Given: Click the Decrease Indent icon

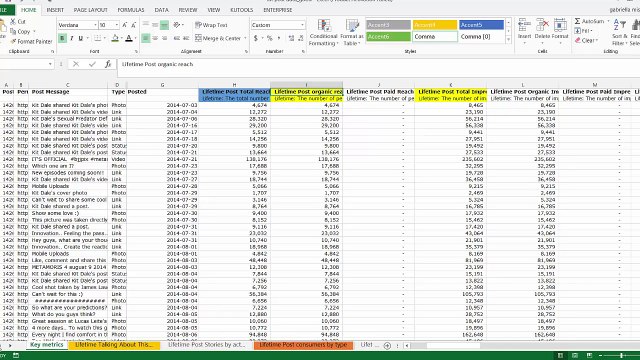Looking at the screenshot, I should click(x=176, y=38).
